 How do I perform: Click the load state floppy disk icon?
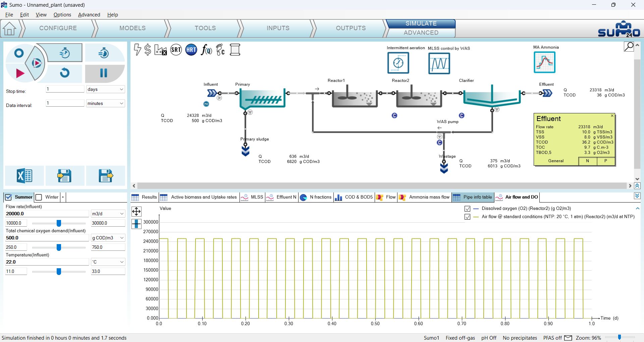pyautogui.click(x=65, y=175)
